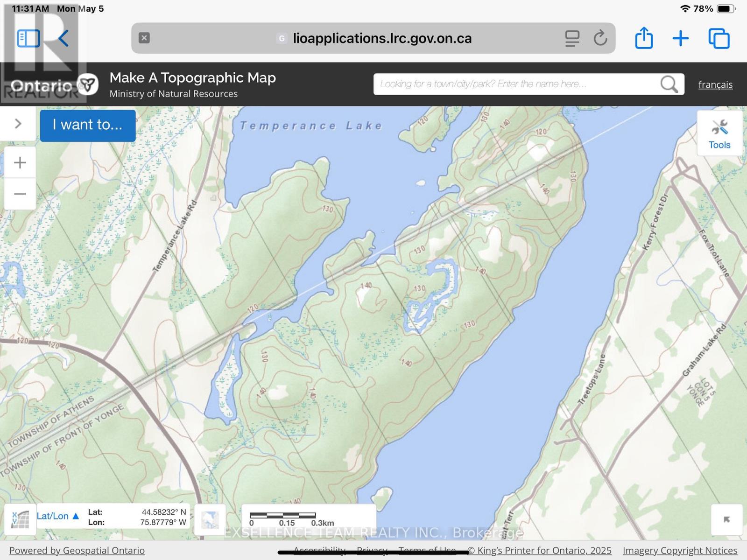Tap the Wi-Fi icon in status bar
Image resolution: width=747 pixels, height=560 pixels.
pos(685,8)
